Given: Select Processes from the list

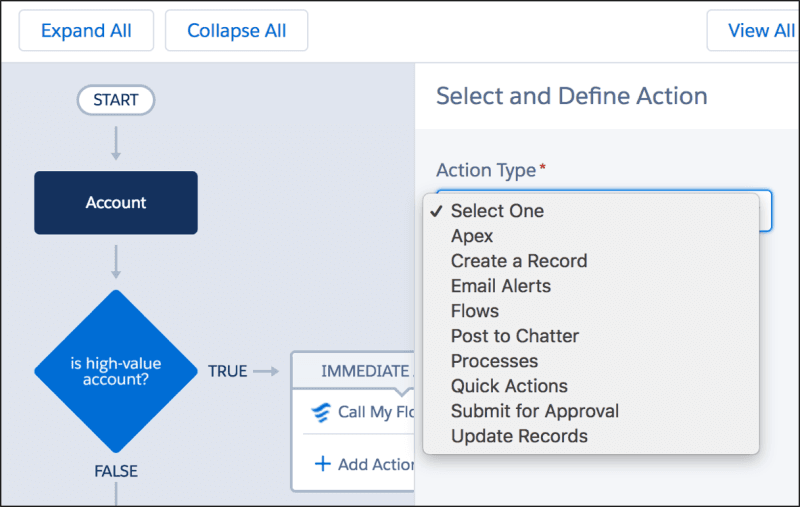Looking at the screenshot, I should pos(494,361).
